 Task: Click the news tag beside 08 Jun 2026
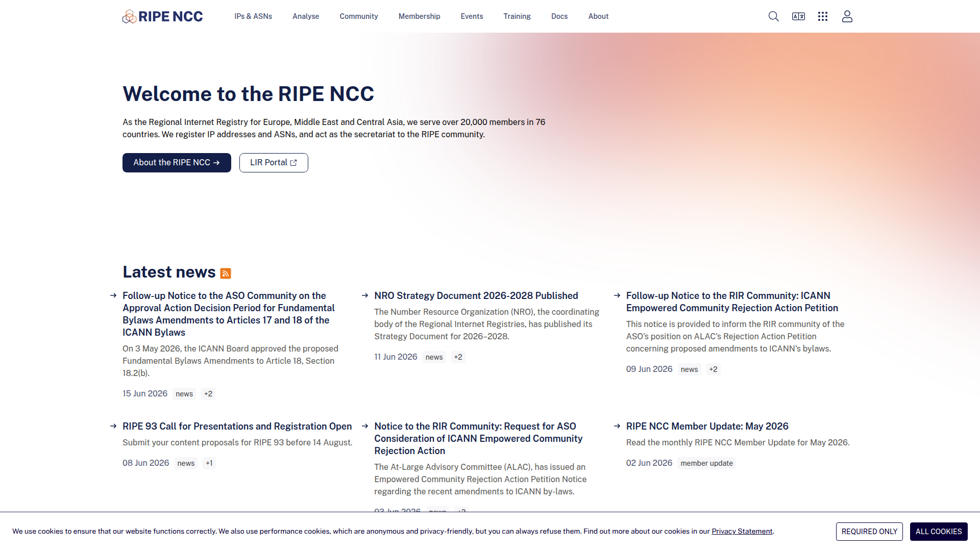tap(186, 463)
